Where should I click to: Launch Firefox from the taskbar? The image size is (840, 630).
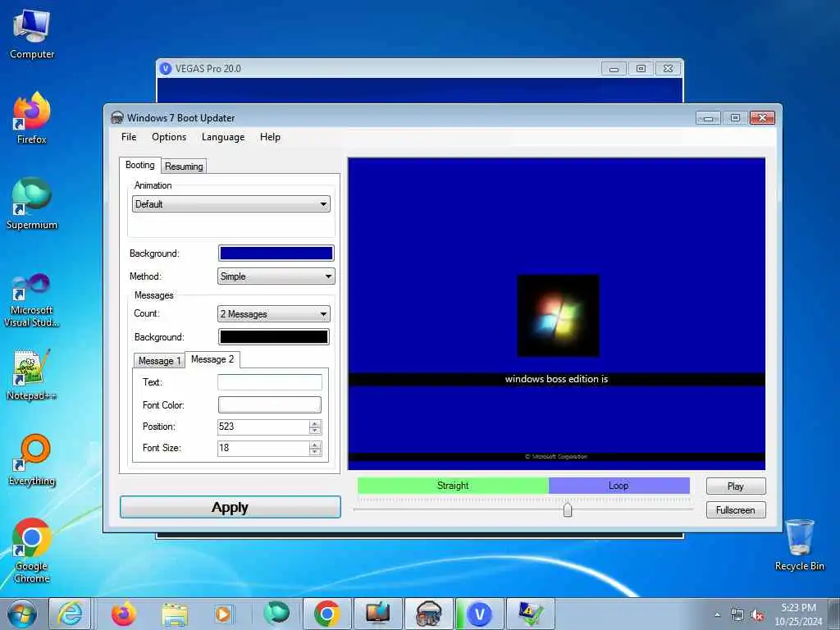pos(123,614)
